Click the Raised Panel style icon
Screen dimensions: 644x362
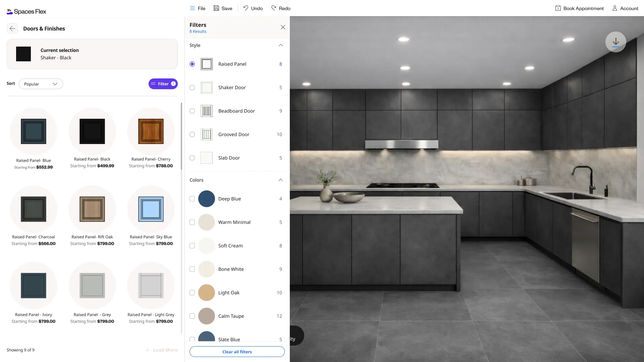click(x=207, y=64)
